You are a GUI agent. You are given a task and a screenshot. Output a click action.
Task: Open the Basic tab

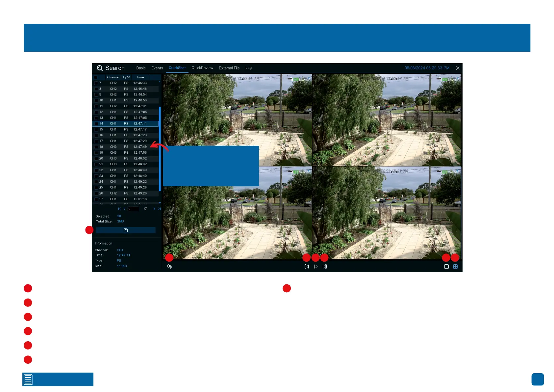tap(141, 68)
